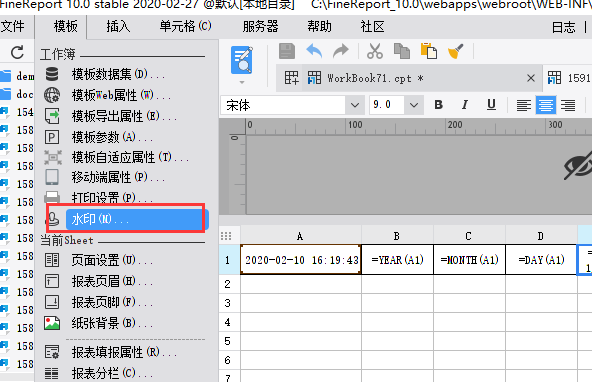This screenshot has height=382, width=592.
Task: Open the 服务器 menu
Action: pos(260,27)
